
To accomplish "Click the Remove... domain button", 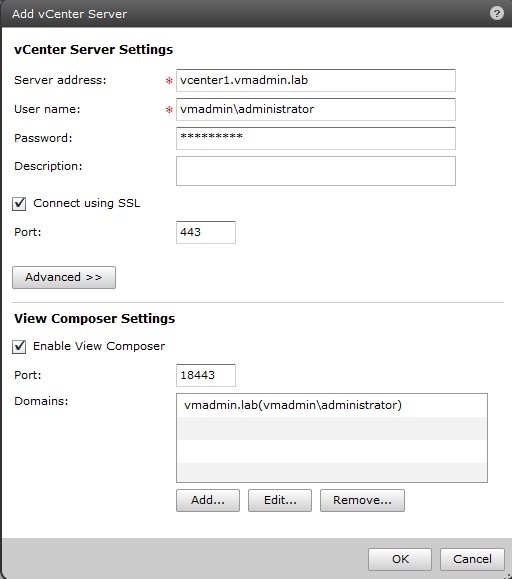I will tap(362, 500).
